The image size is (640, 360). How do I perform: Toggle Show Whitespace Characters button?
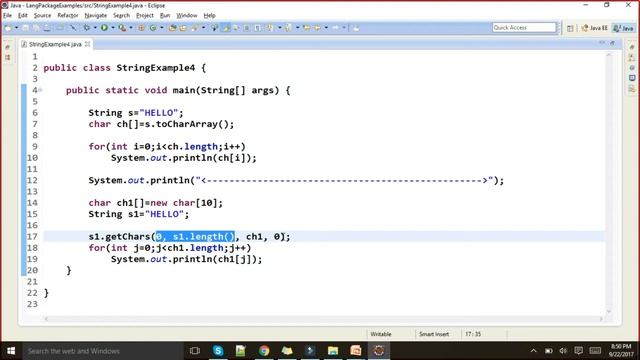[258, 28]
